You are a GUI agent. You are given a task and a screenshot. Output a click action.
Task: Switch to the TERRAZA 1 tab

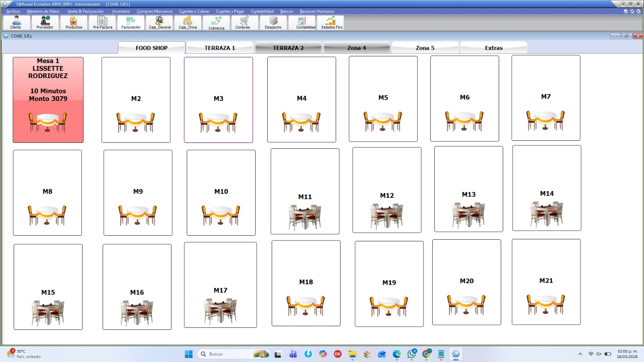click(220, 47)
